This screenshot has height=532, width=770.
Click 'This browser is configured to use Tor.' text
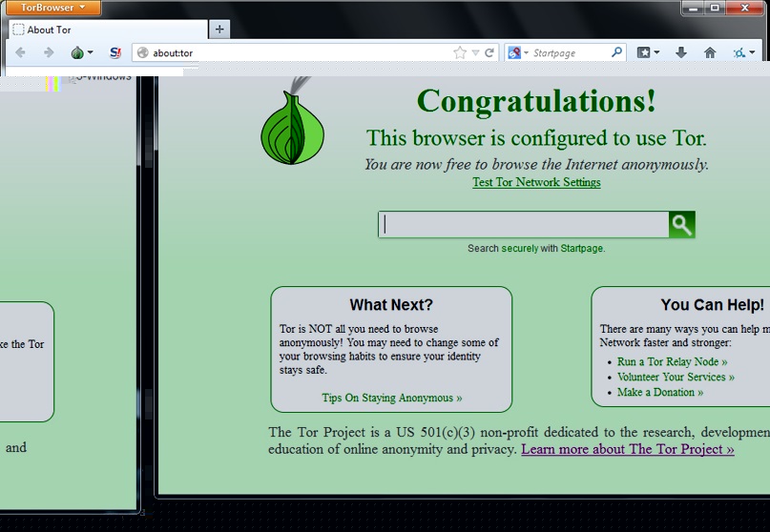click(536, 138)
